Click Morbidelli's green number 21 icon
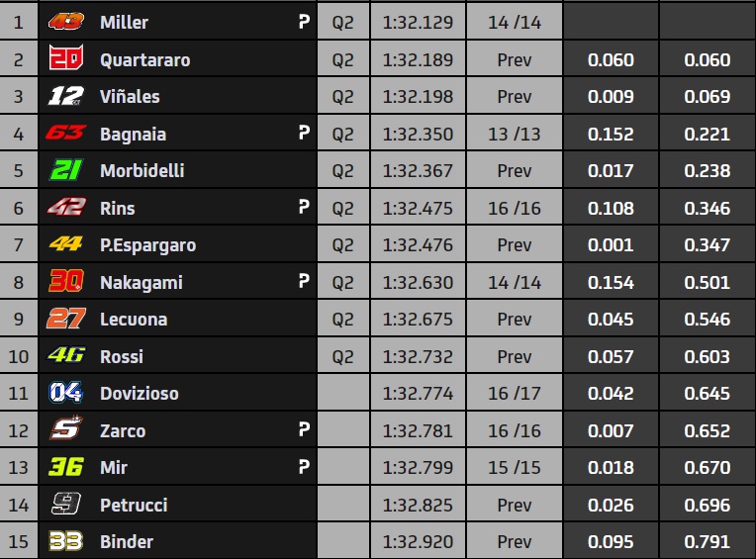The width and height of the screenshot is (756, 559). pyautogui.click(x=66, y=169)
